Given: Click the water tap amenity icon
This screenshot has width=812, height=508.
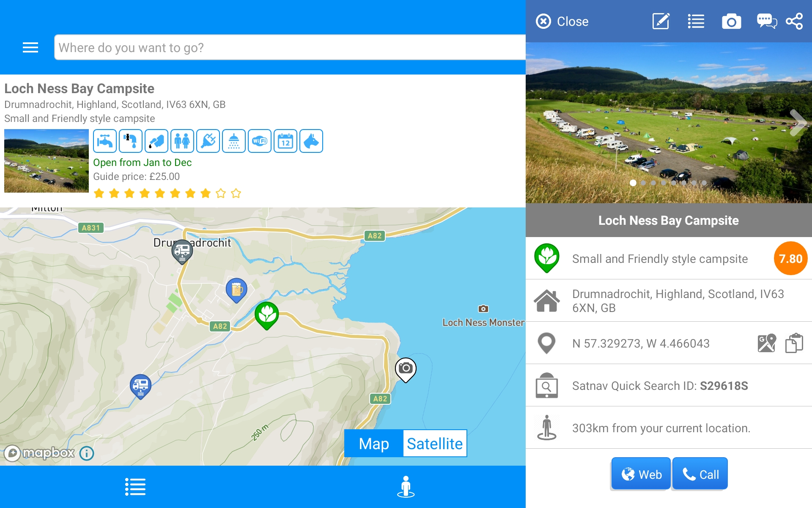Looking at the screenshot, I should [104, 141].
